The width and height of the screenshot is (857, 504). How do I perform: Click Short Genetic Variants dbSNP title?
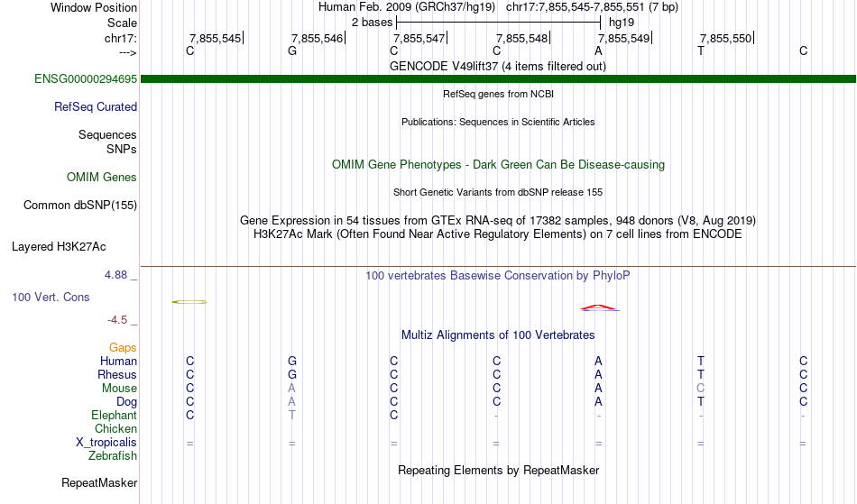click(x=498, y=192)
